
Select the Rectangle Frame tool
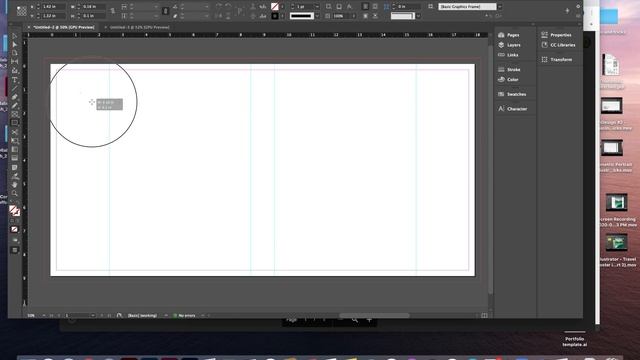coord(15,114)
